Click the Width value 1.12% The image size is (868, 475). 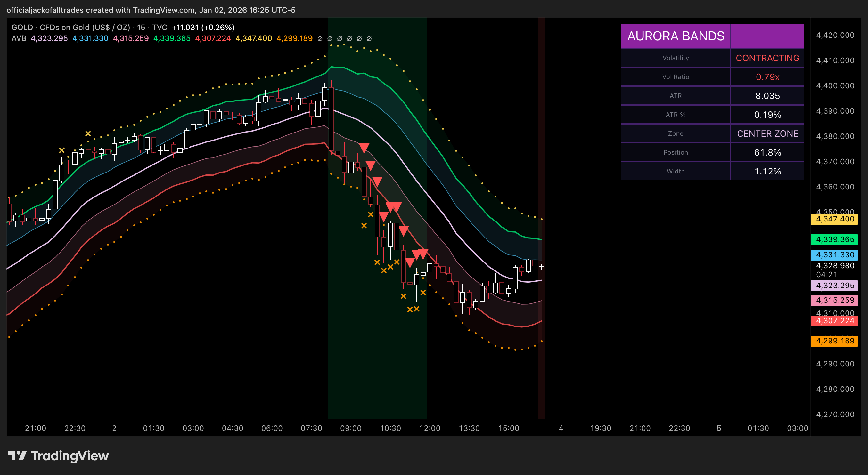tap(767, 171)
